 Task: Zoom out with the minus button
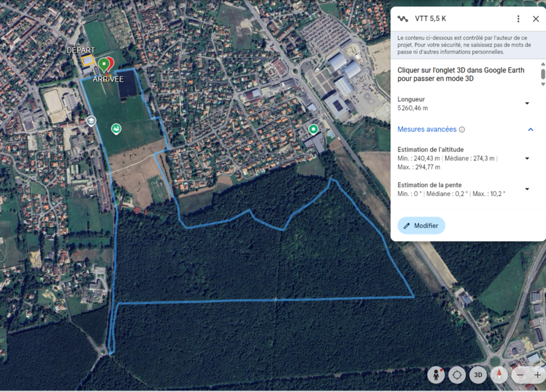tap(520, 375)
